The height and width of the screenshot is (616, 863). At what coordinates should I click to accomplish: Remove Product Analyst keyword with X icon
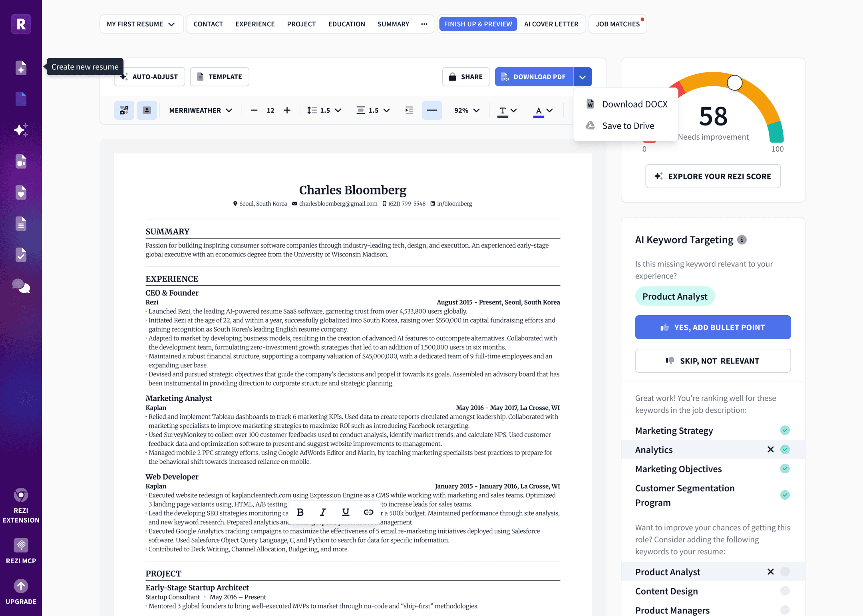[770, 572]
